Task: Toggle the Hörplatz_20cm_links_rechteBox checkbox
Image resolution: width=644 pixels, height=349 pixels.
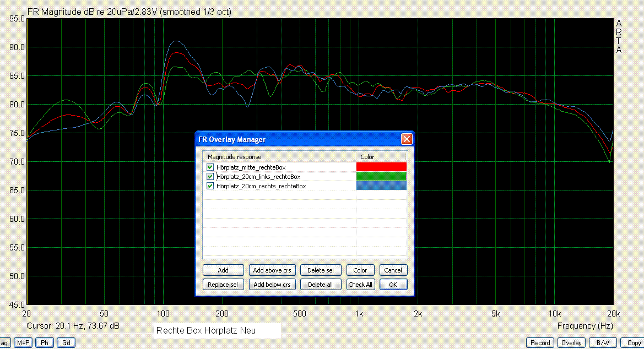Action: tap(210, 177)
